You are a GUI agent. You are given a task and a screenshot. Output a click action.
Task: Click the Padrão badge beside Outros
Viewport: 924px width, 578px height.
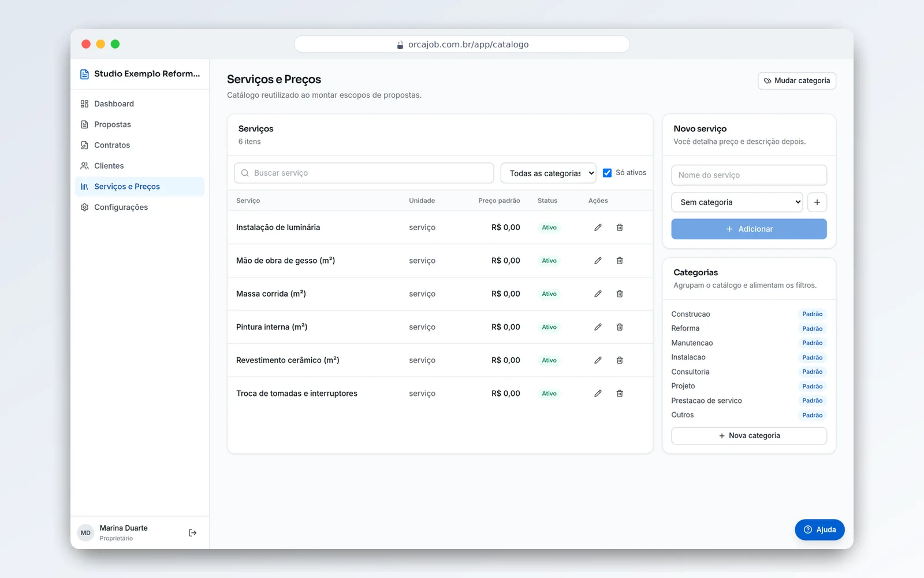point(812,415)
